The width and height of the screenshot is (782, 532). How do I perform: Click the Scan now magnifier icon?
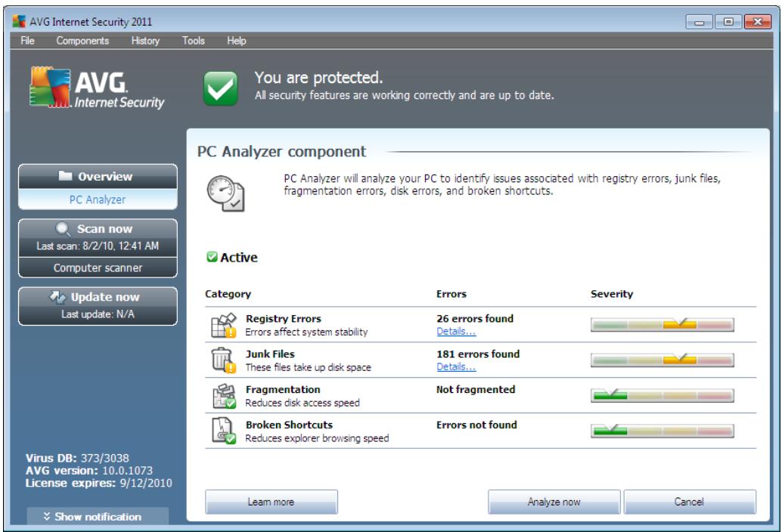[63, 229]
